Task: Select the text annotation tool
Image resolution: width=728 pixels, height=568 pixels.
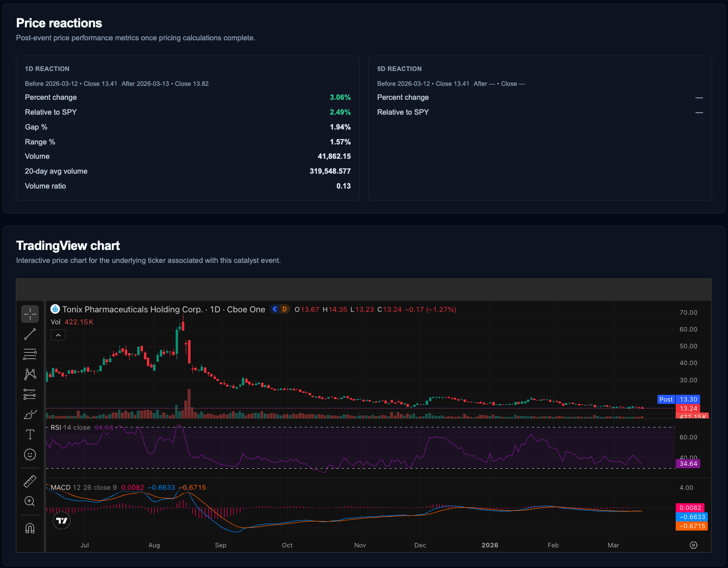Action: click(30, 434)
